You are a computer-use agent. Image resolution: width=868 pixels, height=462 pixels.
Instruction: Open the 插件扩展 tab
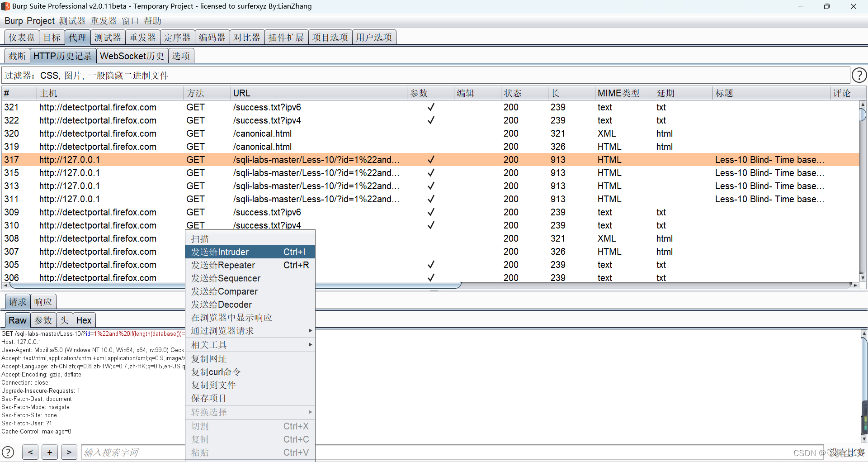pos(286,38)
